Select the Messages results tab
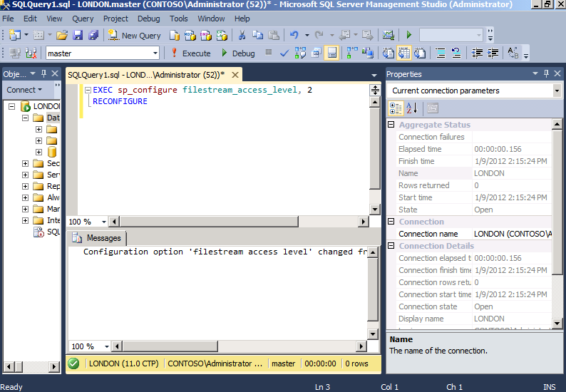Screen dimensions: 566x392 tap(97, 238)
